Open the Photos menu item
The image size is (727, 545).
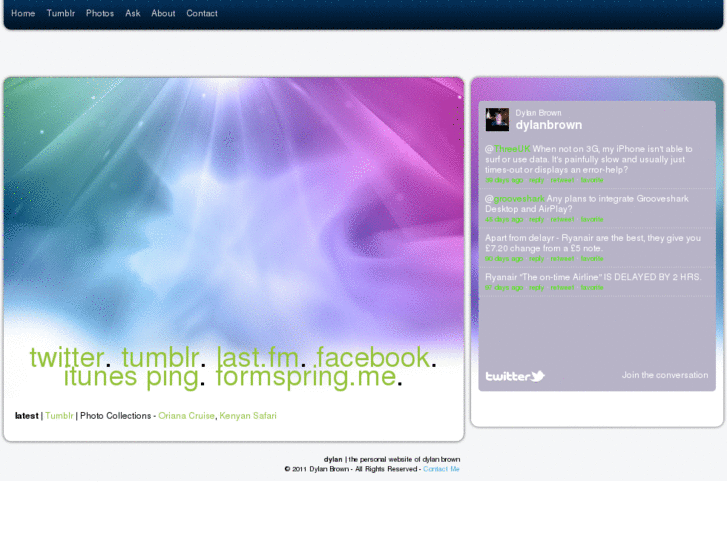pos(100,13)
